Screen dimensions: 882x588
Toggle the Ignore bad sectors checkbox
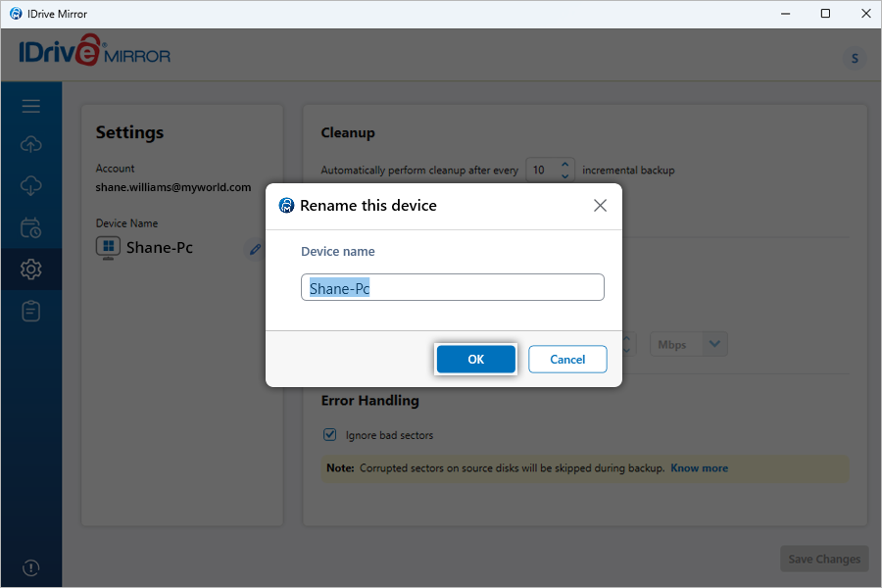tap(330, 435)
